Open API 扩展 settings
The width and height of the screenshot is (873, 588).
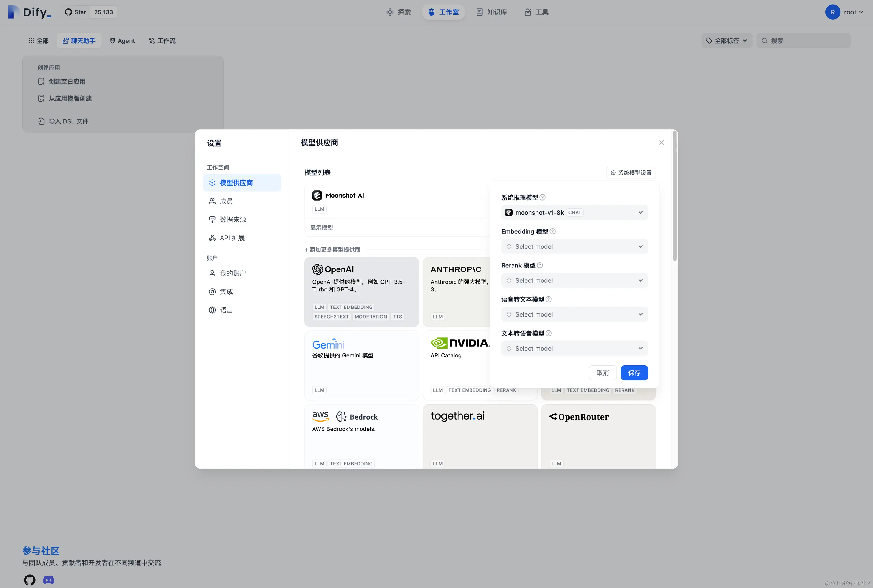click(x=242, y=238)
